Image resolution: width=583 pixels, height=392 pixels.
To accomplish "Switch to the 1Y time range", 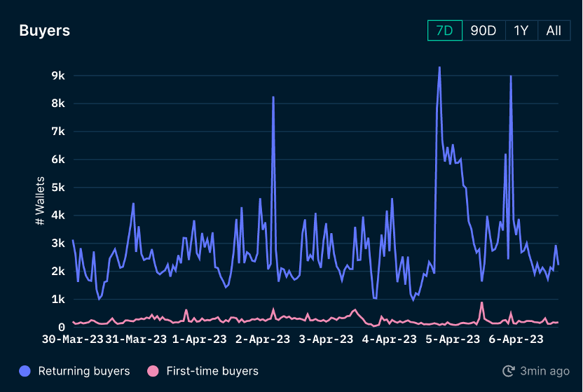I will [521, 31].
